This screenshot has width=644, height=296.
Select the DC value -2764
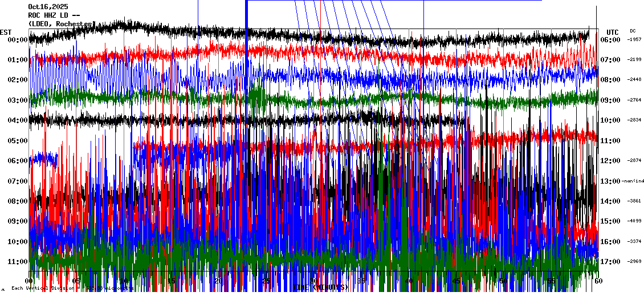coord(634,100)
